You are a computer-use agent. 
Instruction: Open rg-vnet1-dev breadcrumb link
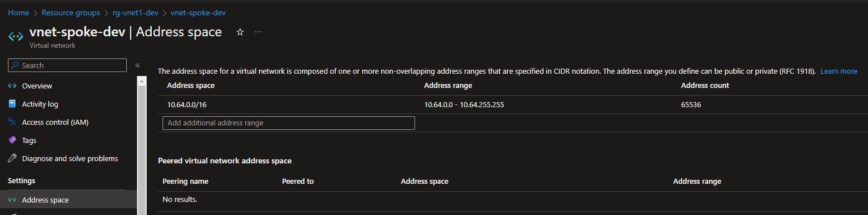click(136, 12)
